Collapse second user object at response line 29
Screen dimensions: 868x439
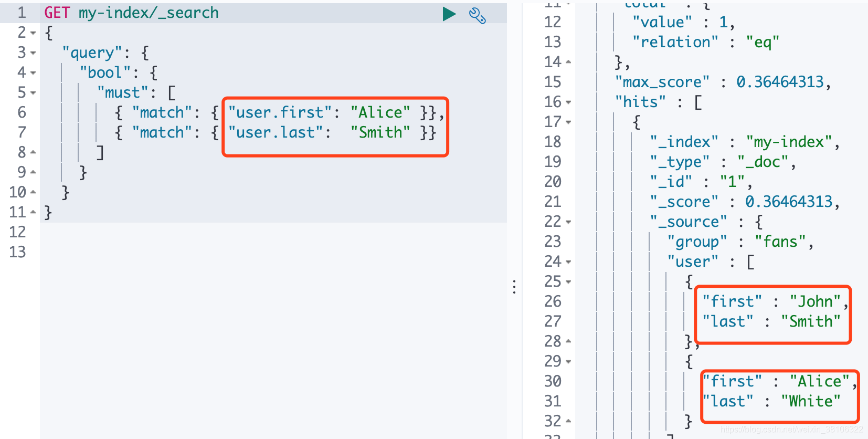[568, 362]
